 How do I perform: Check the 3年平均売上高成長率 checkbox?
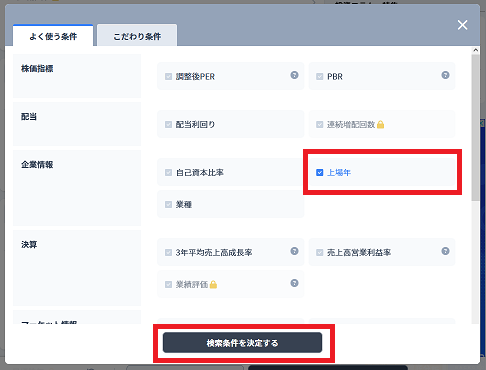[x=168, y=253]
